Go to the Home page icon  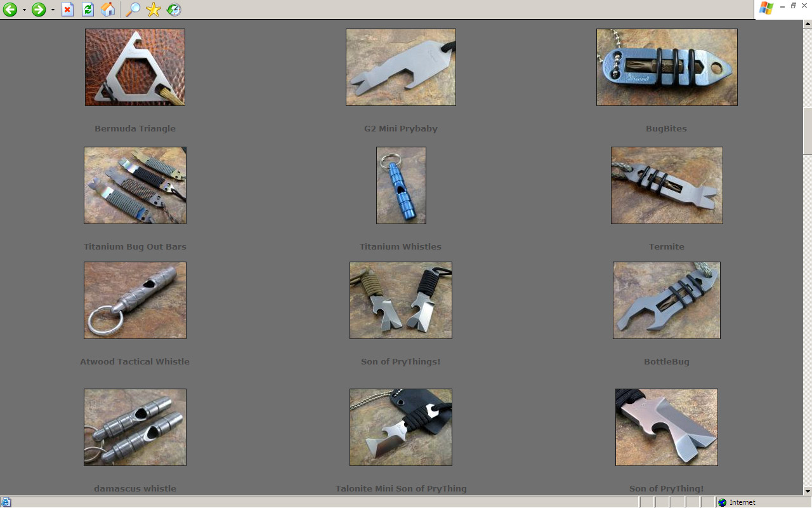coord(108,10)
